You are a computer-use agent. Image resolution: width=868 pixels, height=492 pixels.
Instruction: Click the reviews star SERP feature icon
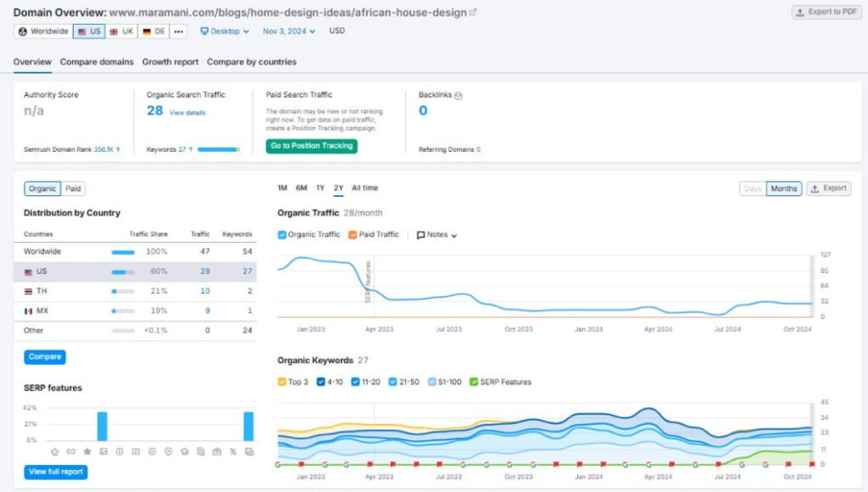[86, 451]
